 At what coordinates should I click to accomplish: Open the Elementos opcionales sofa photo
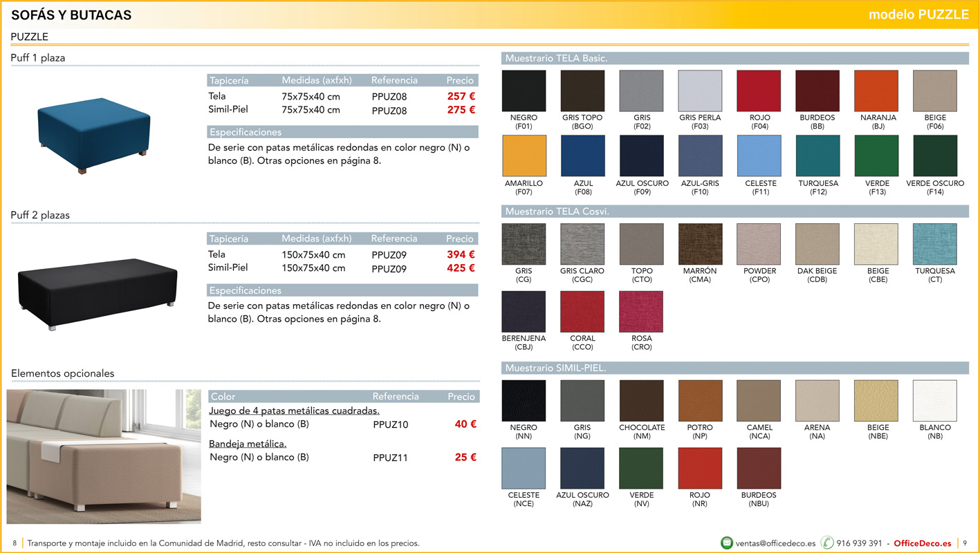(104, 456)
